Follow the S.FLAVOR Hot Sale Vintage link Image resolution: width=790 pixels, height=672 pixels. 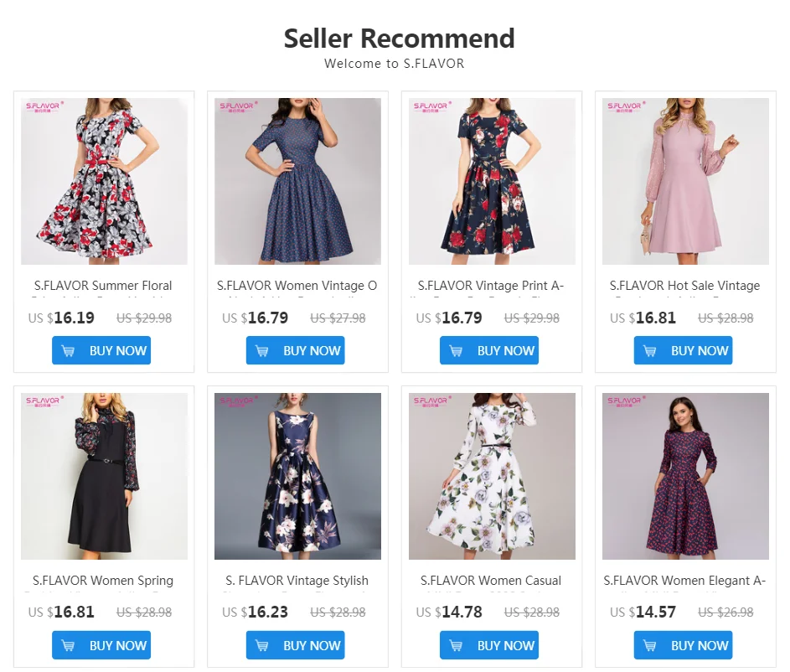684,286
